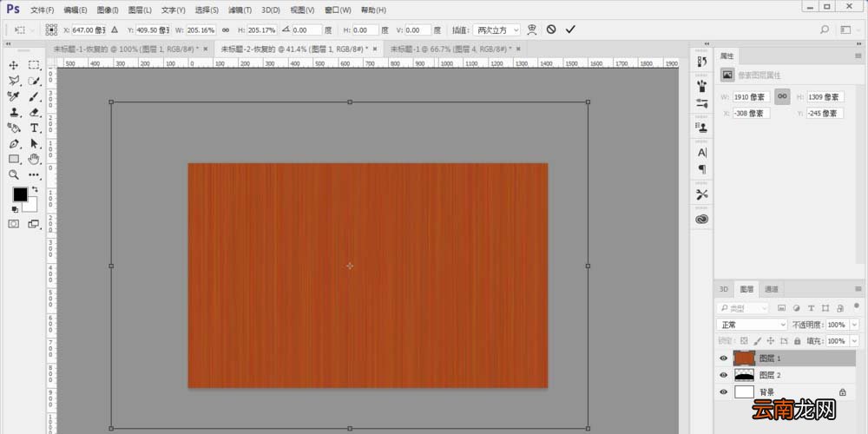Hide the 图层 2 layer eye
This screenshot has width=868, height=434.
tap(723, 375)
